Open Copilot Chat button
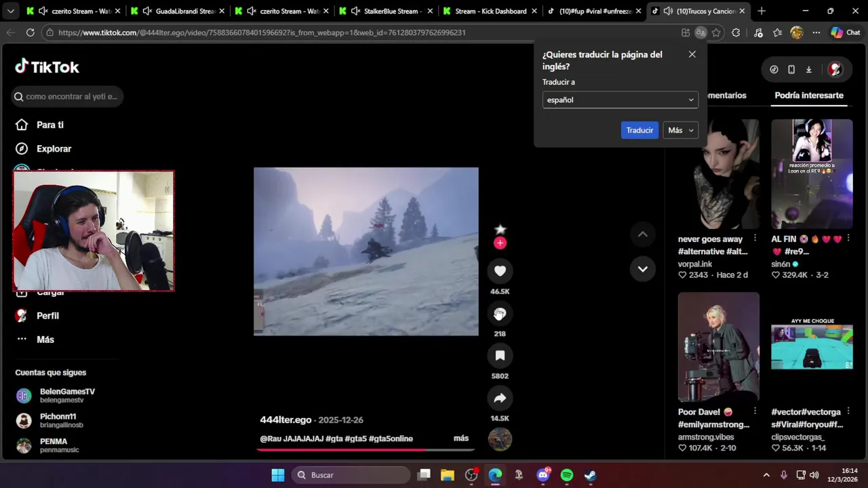This screenshot has height=488, width=868. click(846, 33)
